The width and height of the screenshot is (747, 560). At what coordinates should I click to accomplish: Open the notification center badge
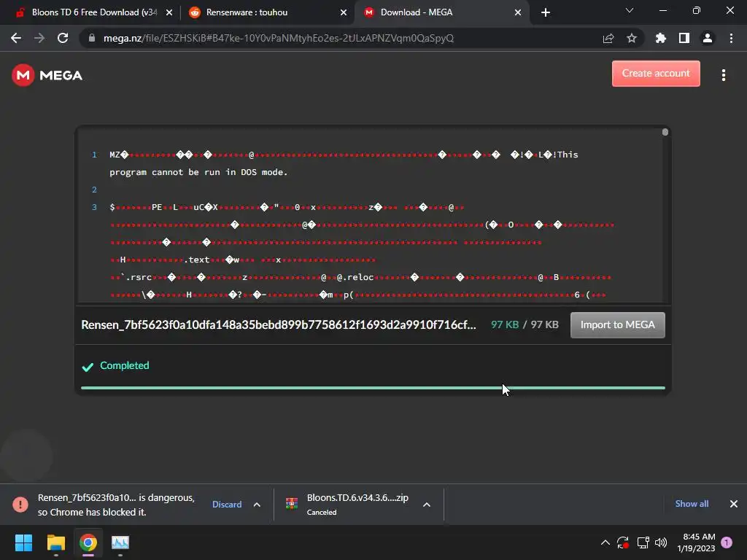pos(727,542)
